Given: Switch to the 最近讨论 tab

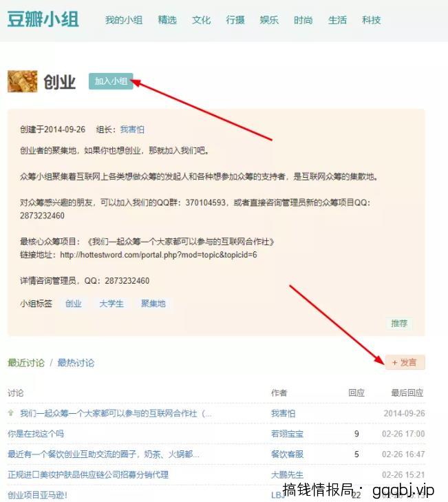Looking at the screenshot, I should 26,363.
